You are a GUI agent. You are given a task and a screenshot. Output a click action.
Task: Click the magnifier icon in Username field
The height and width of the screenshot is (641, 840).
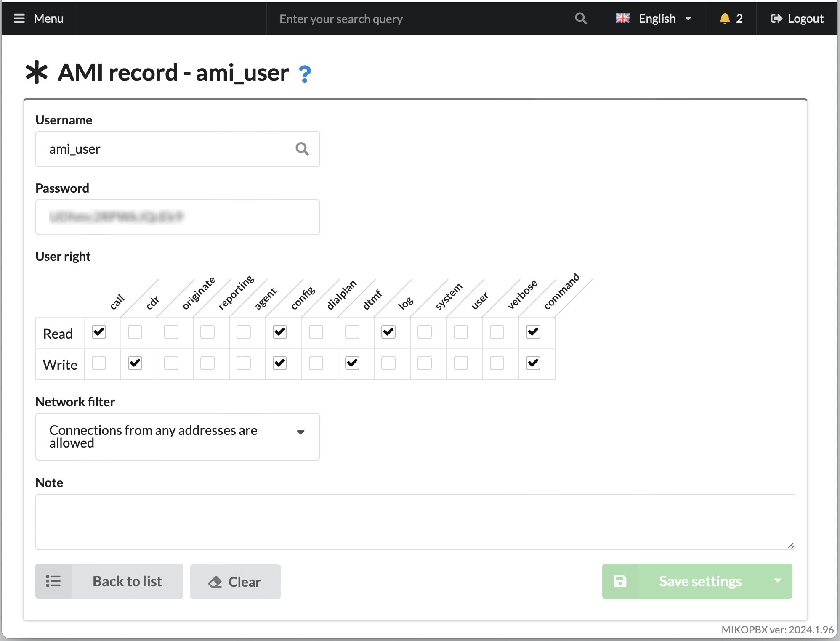coord(302,149)
